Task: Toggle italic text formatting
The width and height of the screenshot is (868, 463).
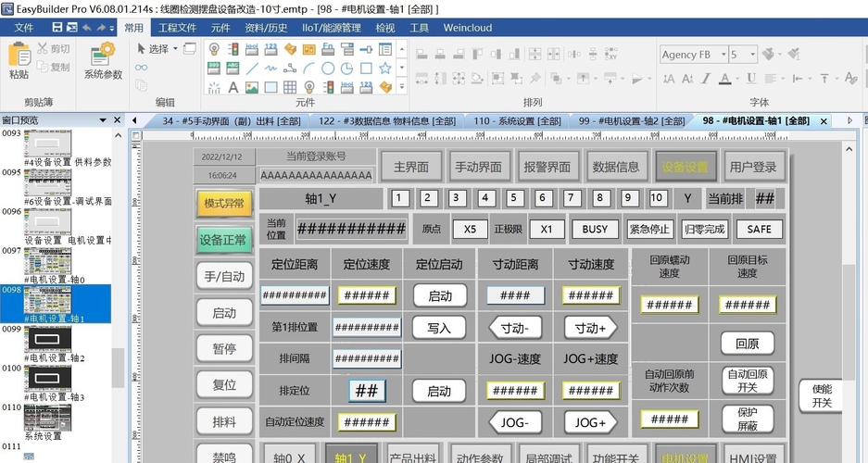Action: click(706, 79)
